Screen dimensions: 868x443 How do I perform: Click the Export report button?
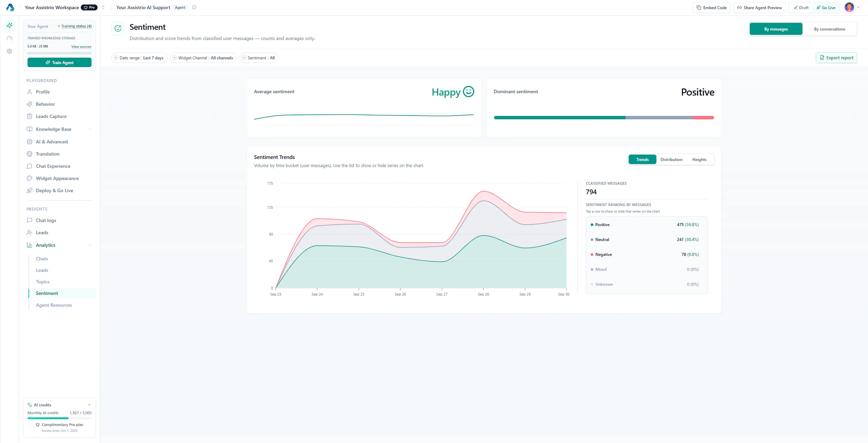pos(836,58)
